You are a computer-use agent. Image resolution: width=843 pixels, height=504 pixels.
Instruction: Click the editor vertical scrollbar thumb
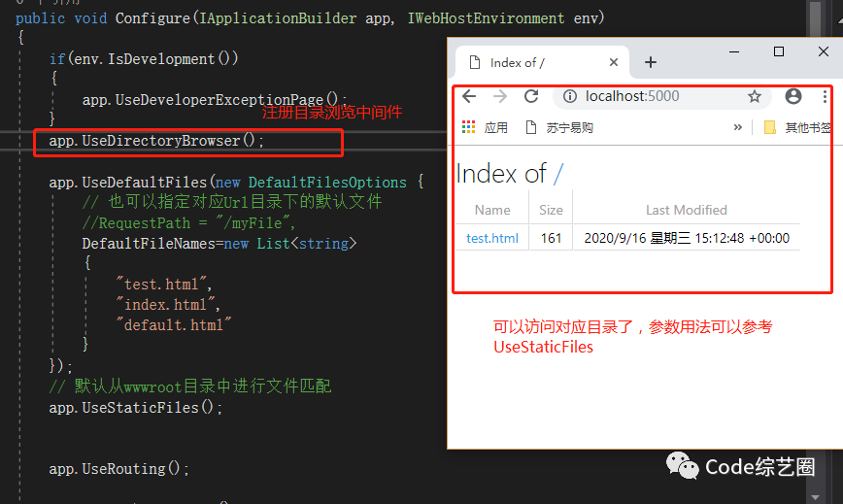(815, 18)
